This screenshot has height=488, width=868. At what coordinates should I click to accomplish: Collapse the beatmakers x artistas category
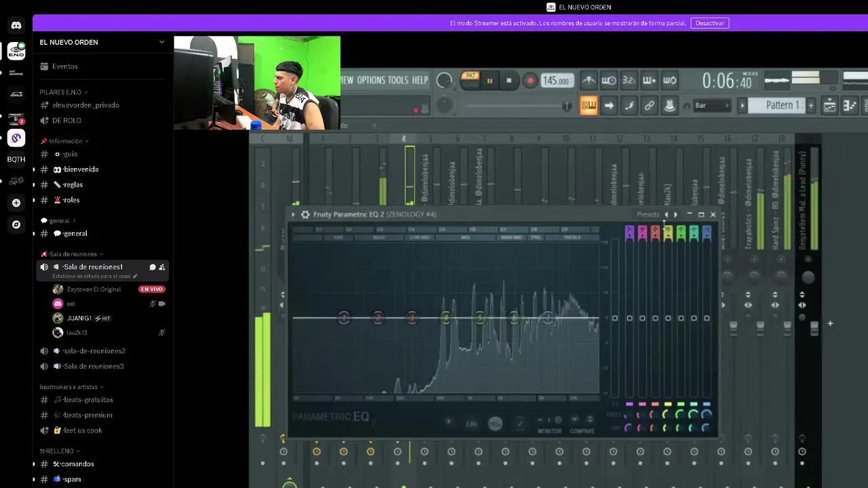click(71, 387)
